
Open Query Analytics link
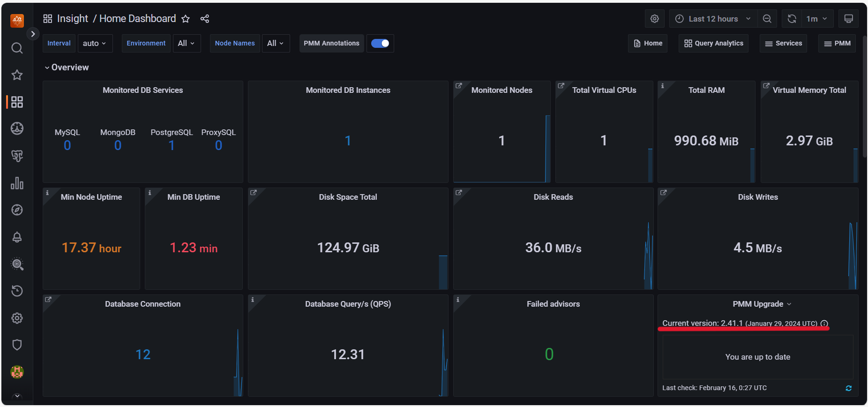coord(713,43)
